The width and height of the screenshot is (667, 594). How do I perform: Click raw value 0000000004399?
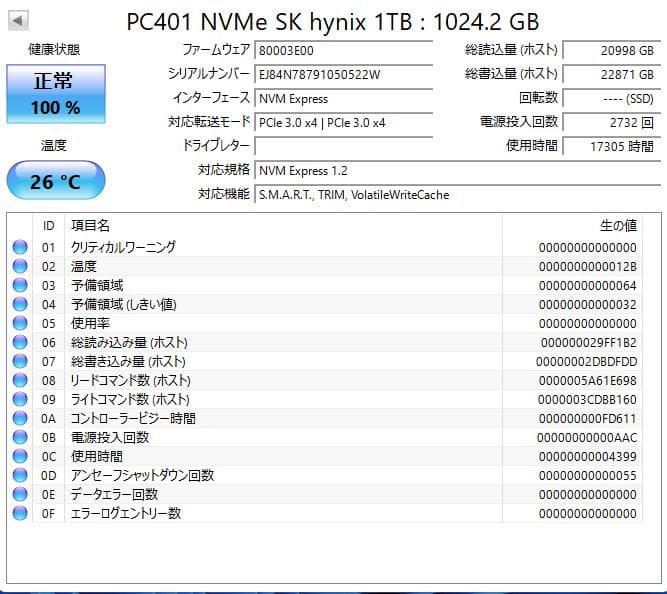(587, 457)
